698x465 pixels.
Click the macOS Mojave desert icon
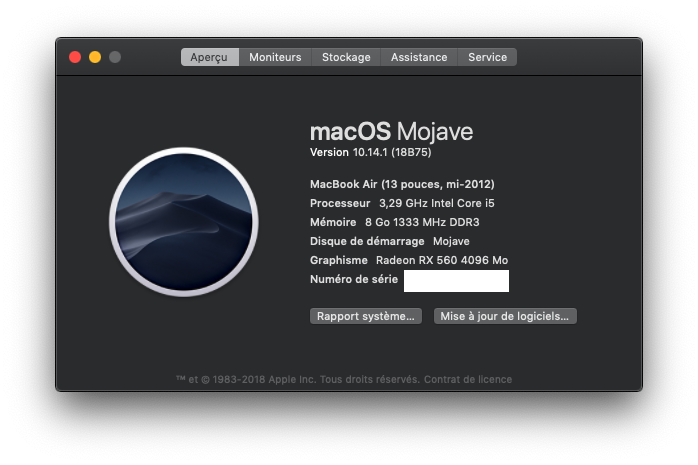(184, 222)
